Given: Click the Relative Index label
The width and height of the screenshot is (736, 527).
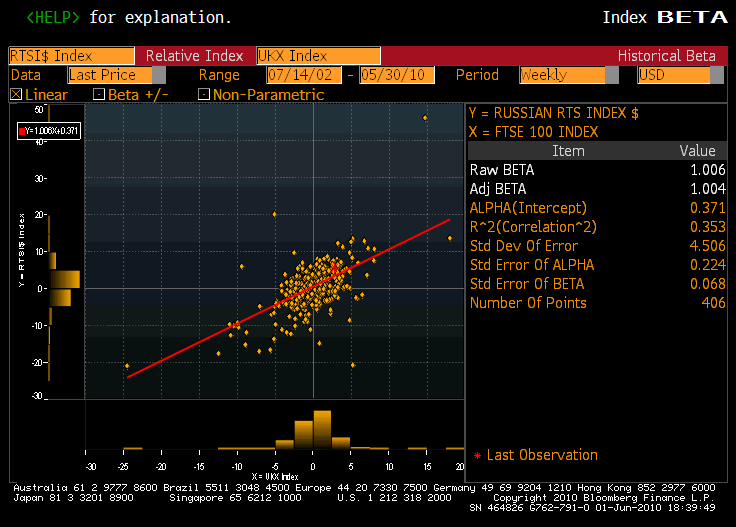Looking at the screenshot, I should 194,56.
